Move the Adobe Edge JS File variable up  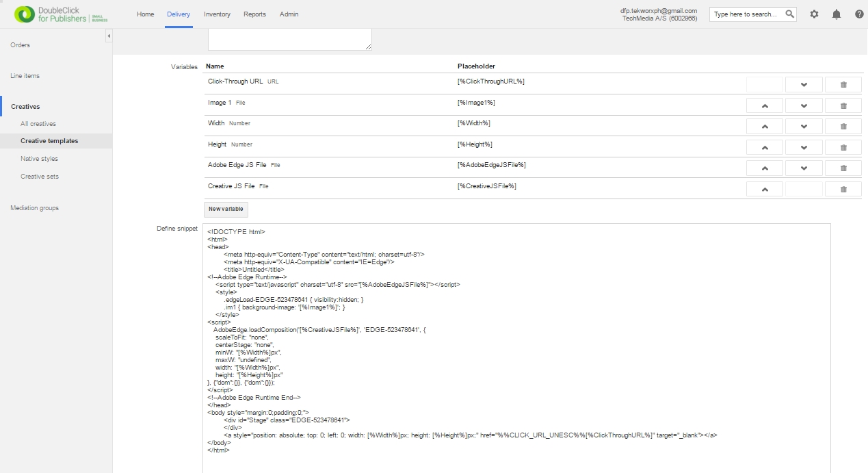[765, 168]
